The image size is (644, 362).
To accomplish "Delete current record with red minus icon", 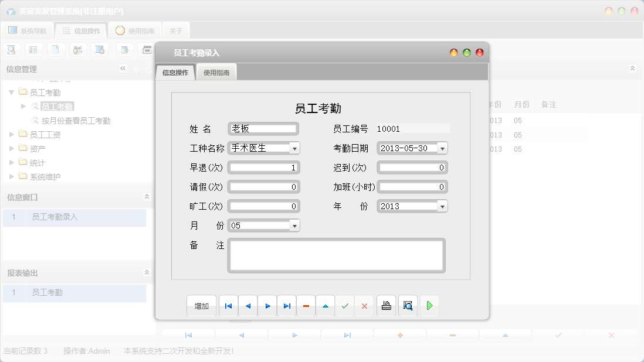I will click(x=306, y=305).
